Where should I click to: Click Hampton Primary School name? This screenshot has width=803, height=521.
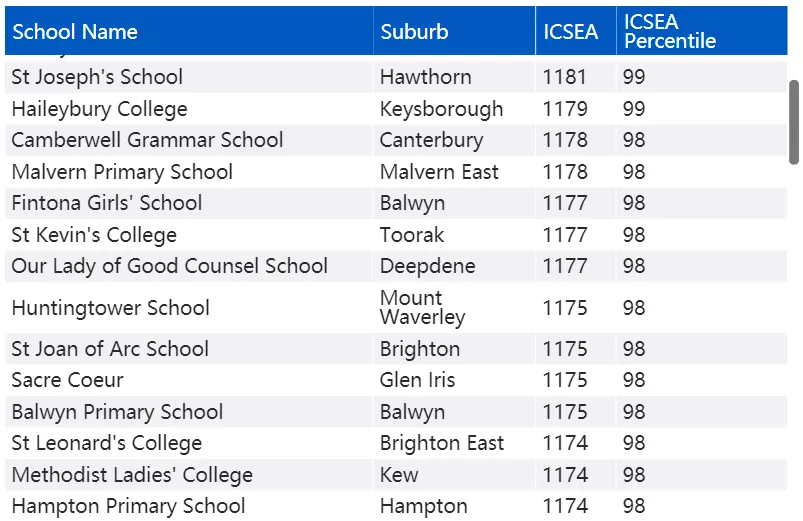(129, 506)
